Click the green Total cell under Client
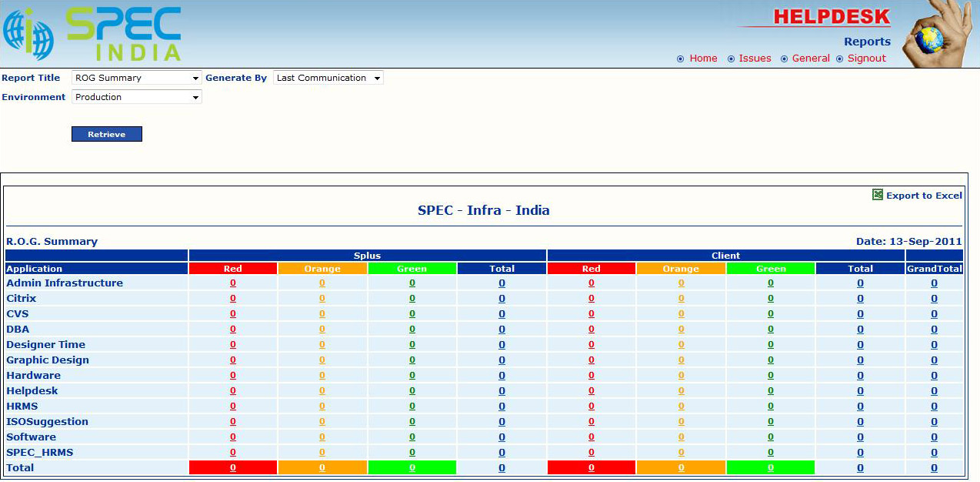 770,467
